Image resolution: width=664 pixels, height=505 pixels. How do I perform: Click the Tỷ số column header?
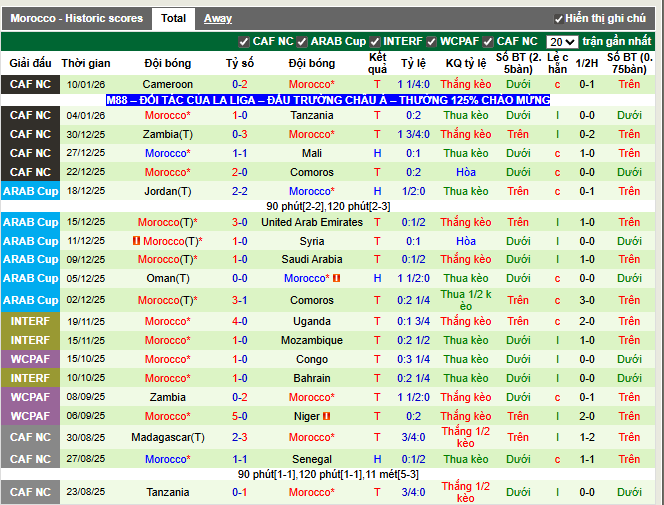pyautogui.click(x=240, y=63)
